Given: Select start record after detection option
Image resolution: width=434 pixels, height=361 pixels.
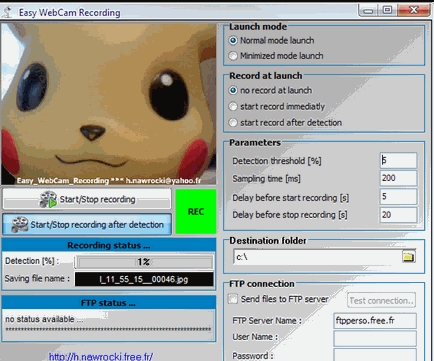Looking at the screenshot, I should tap(285, 122).
